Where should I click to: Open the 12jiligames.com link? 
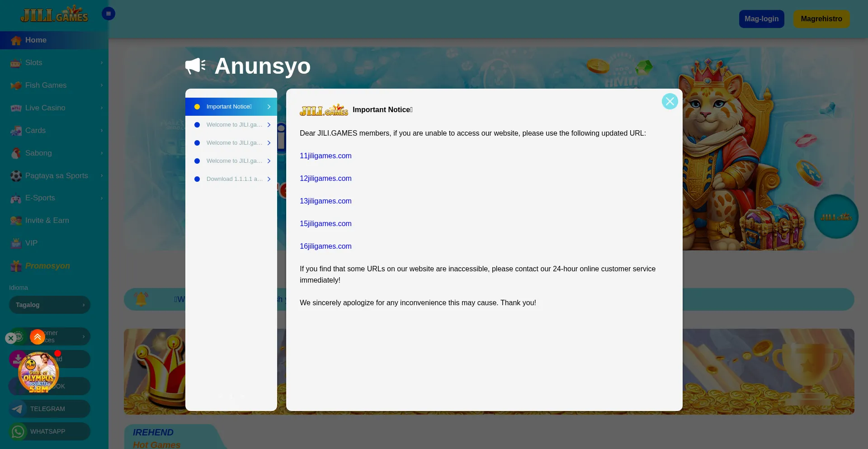(x=325, y=179)
